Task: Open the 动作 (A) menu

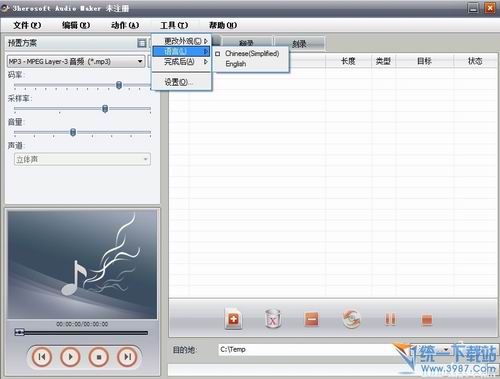Action: coord(125,25)
